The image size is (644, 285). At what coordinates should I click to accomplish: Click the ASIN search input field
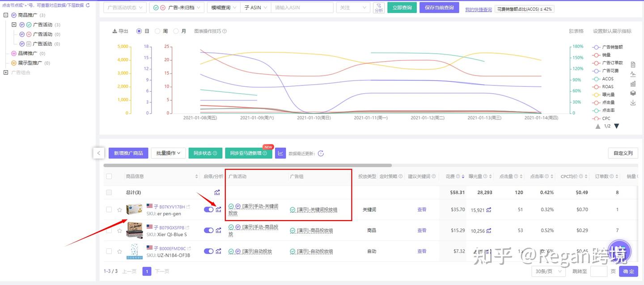click(x=302, y=8)
